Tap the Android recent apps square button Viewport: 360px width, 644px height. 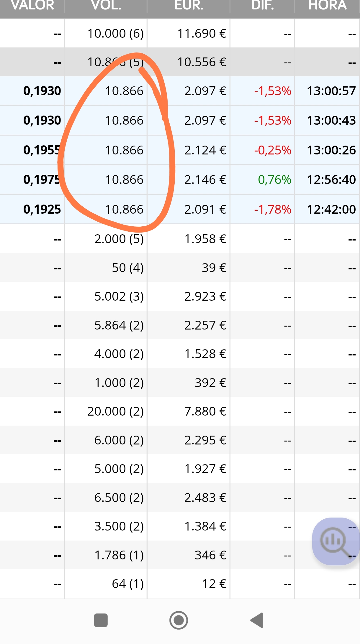point(101,620)
